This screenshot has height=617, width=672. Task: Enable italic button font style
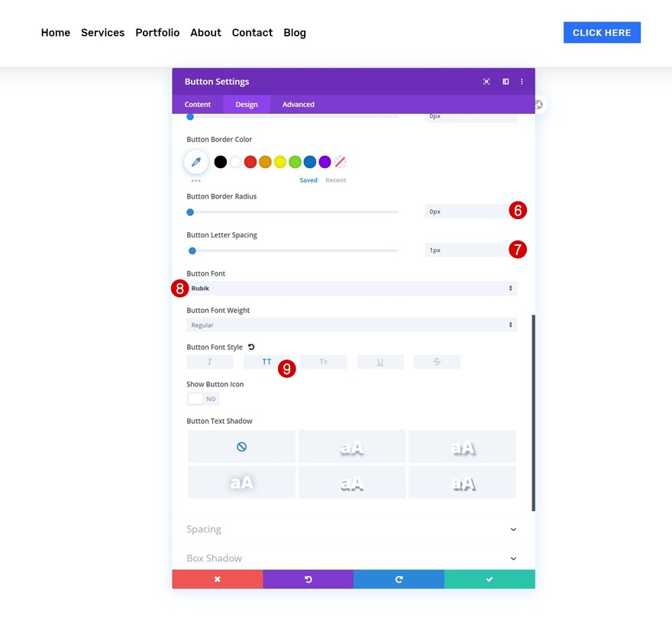(x=210, y=362)
